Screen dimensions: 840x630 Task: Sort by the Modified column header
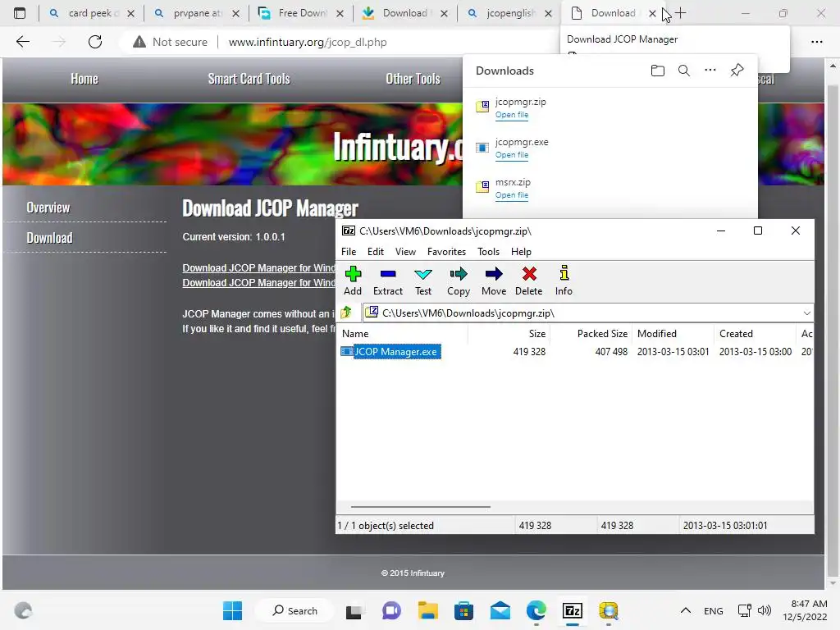click(673, 334)
